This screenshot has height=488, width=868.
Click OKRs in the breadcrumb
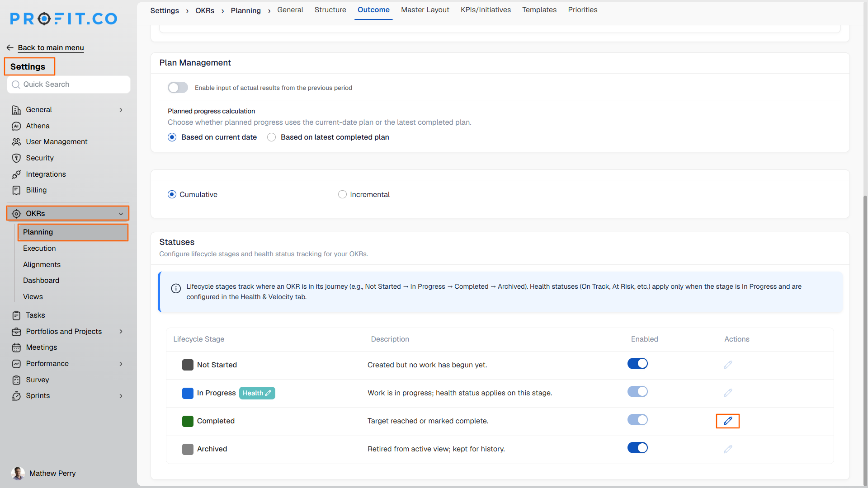pyautogui.click(x=205, y=10)
